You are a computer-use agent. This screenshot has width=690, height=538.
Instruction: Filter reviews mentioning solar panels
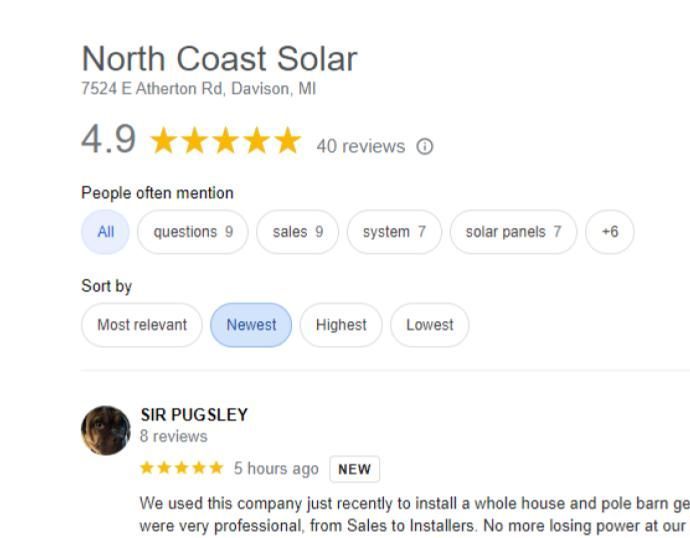click(513, 232)
